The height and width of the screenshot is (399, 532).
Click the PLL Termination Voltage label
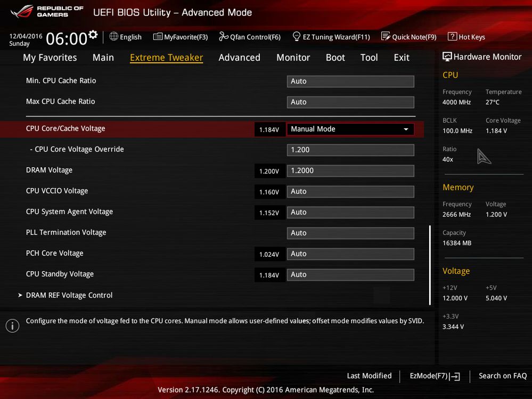coord(66,232)
